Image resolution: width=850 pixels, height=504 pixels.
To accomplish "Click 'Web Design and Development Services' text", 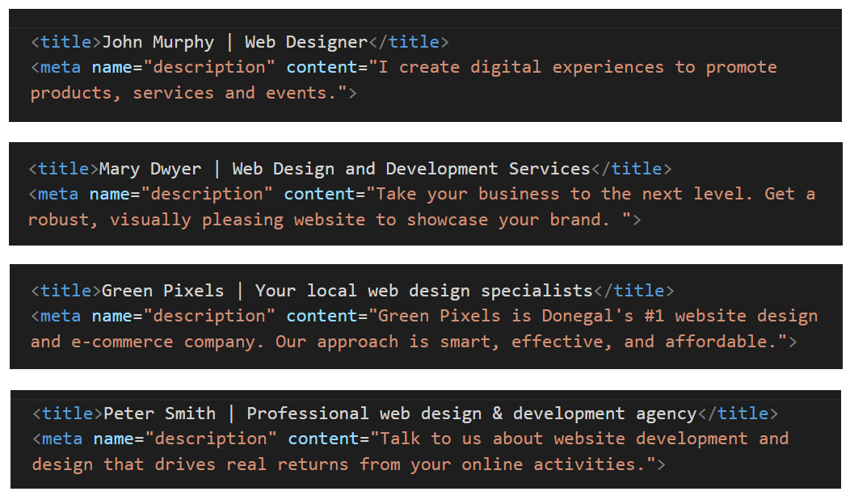I will pos(412,168).
